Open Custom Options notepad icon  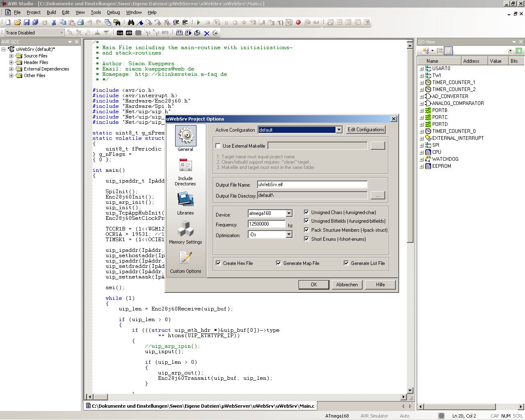(x=185, y=258)
